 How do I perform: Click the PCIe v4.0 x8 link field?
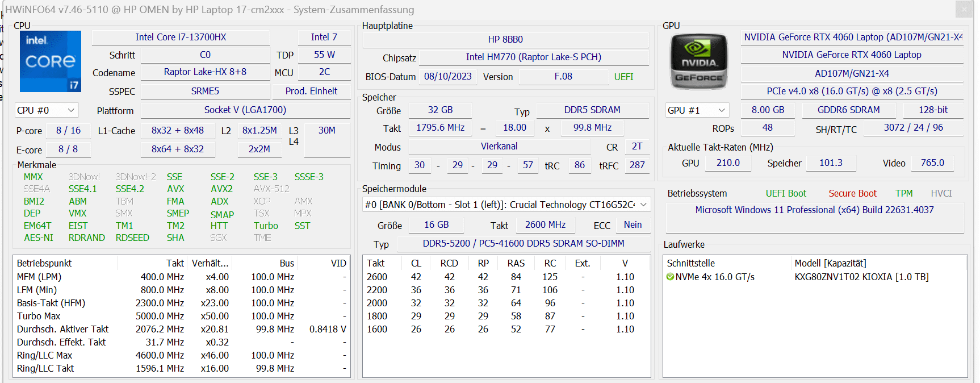pyautogui.click(x=852, y=91)
